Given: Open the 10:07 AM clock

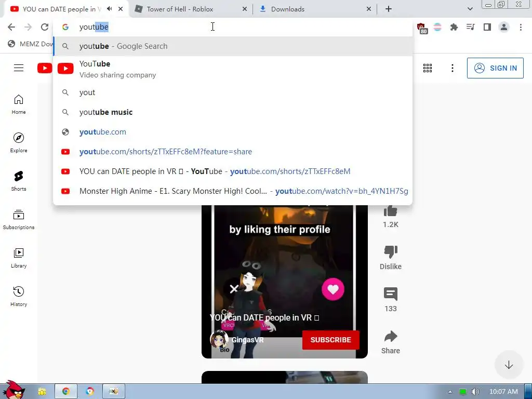Looking at the screenshot, I should pyautogui.click(x=503, y=392).
